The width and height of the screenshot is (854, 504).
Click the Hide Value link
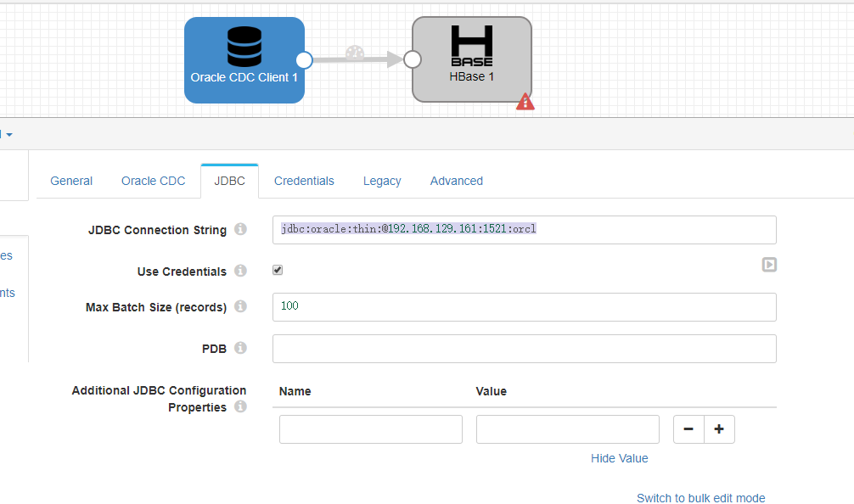(619, 457)
